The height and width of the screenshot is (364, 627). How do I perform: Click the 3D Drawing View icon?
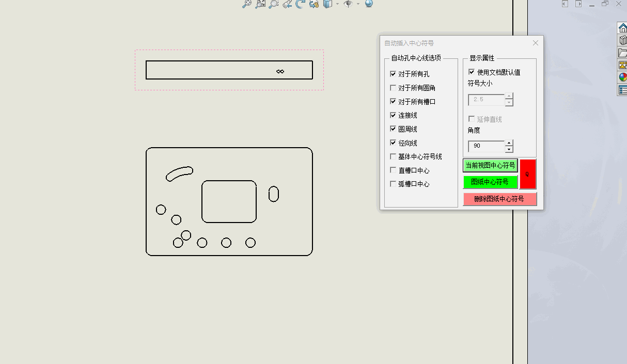(x=314, y=4)
